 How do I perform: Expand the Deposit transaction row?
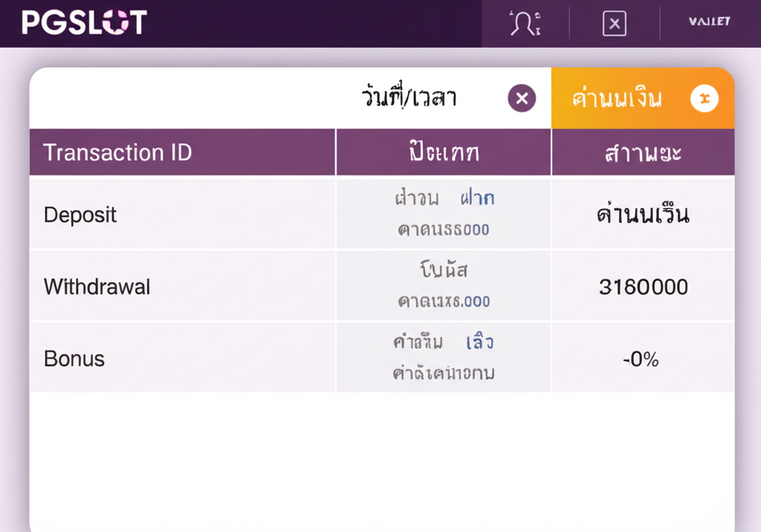click(x=80, y=215)
